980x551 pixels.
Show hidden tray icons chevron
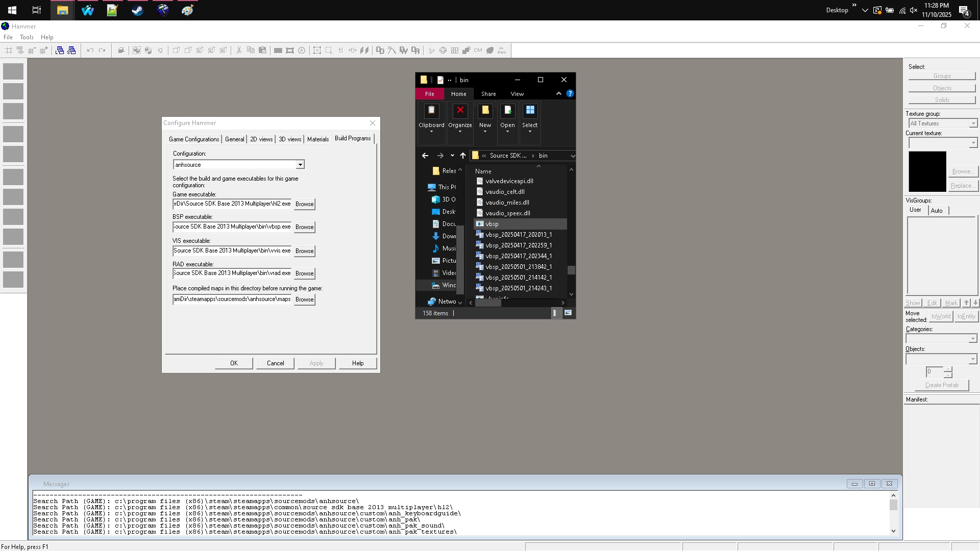tap(865, 10)
